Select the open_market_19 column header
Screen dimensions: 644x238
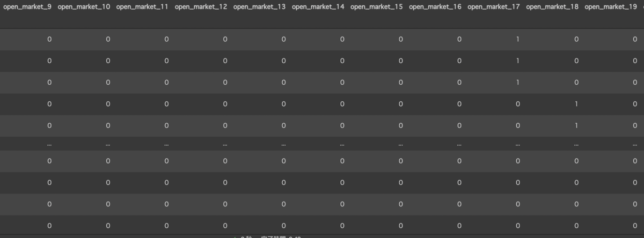610,7
